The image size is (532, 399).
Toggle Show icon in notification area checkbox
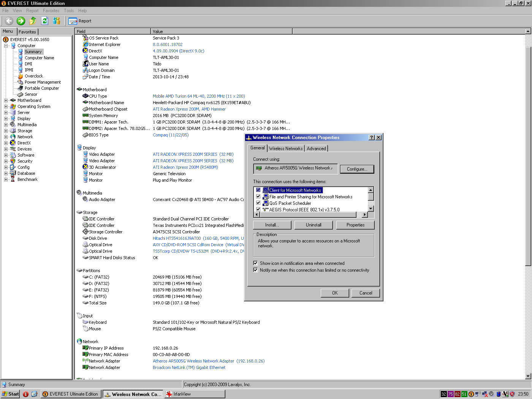coord(256,263)
